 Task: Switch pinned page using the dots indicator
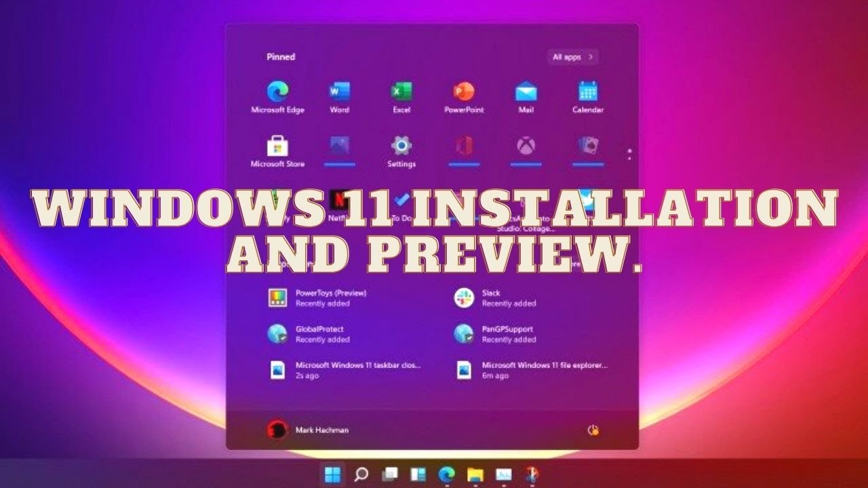[x=629, y=155]
